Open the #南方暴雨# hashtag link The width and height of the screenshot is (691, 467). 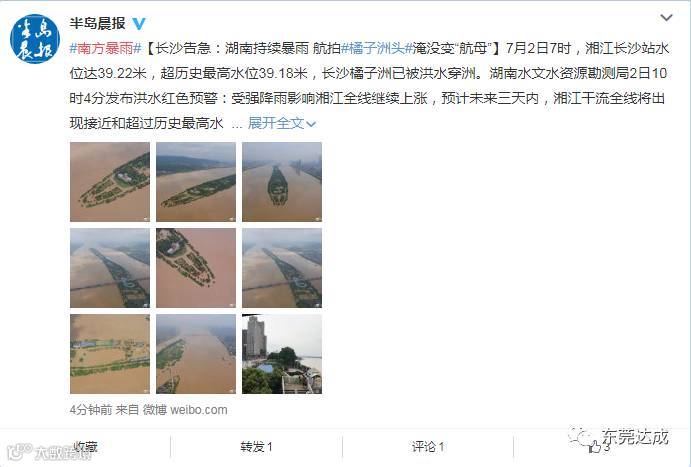pyautogui.click(x=105, y=48)
